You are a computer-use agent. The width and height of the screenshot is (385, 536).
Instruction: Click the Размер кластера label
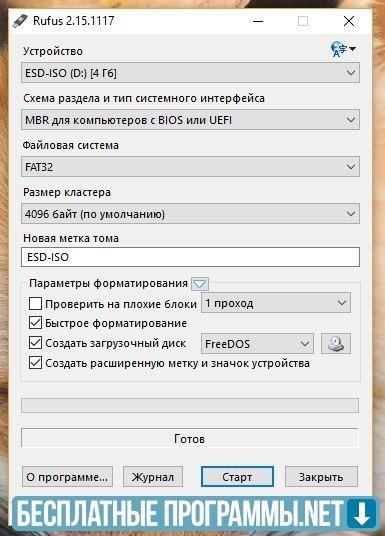pos(67,192)
